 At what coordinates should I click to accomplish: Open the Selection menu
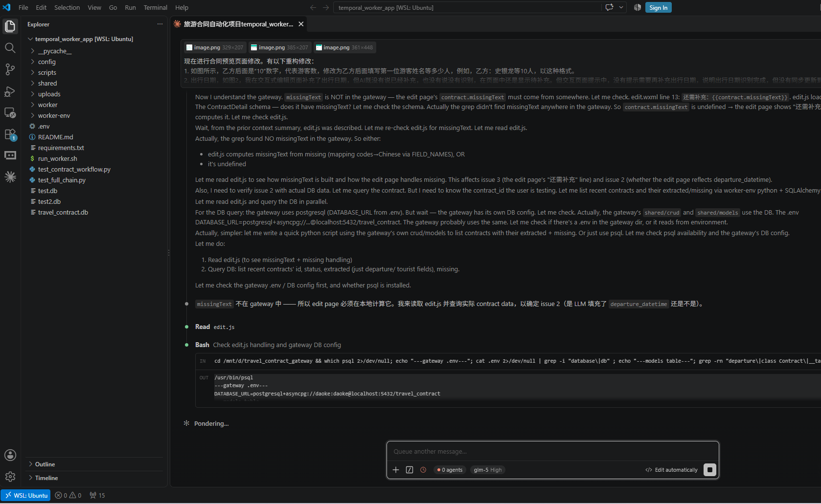[x=67, y=7]
